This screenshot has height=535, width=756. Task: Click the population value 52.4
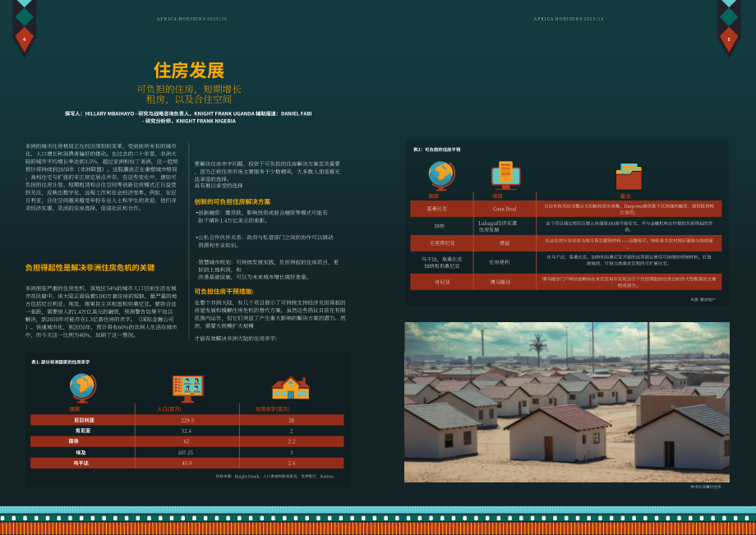[187, 431]
